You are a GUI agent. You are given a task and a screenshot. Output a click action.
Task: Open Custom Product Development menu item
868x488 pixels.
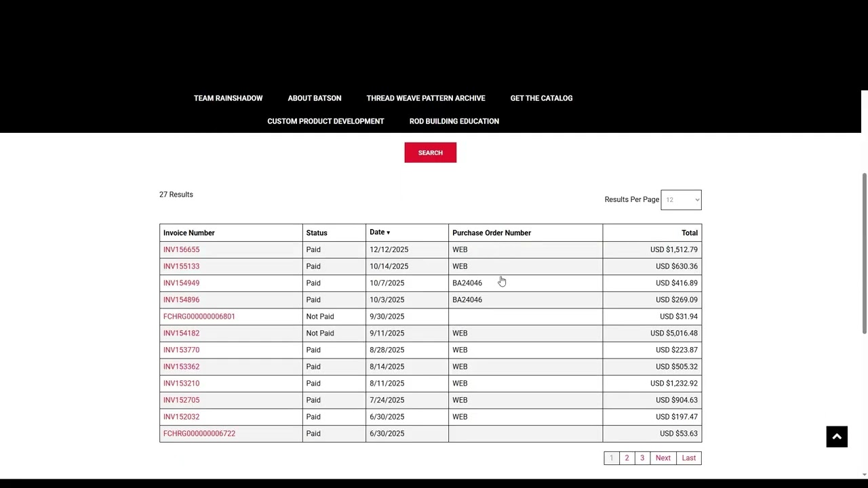[x=325, y=121]
